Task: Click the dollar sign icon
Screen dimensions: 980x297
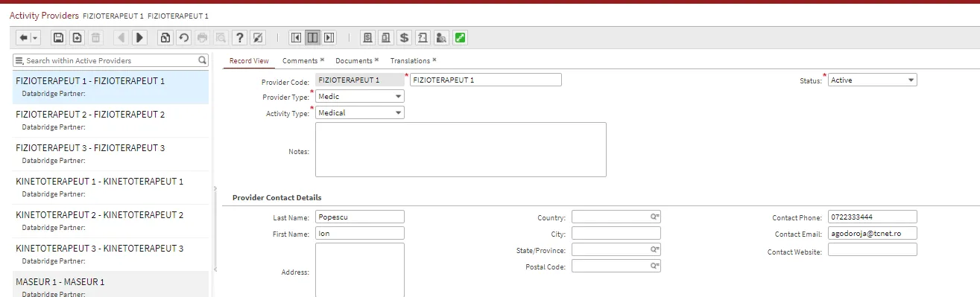Action: [x=405, y=37]
